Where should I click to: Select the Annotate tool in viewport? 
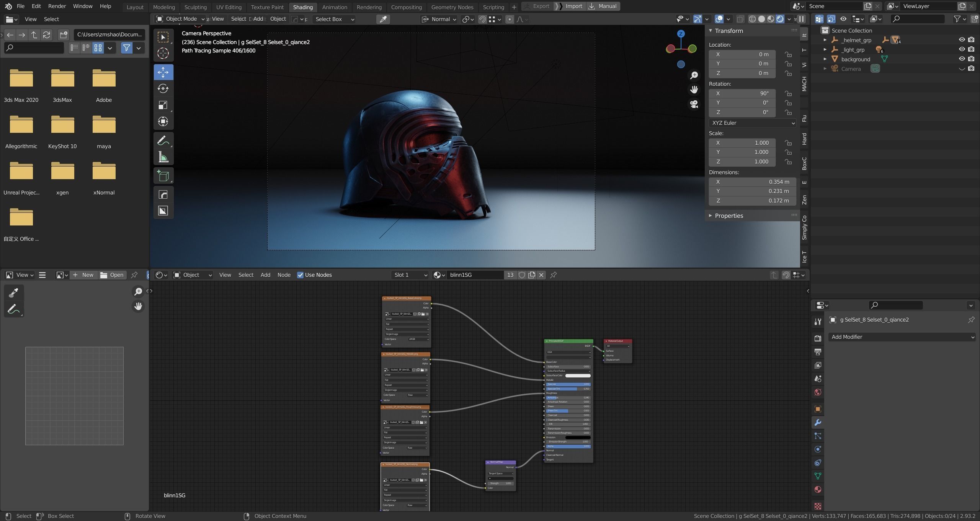[163, 141]
